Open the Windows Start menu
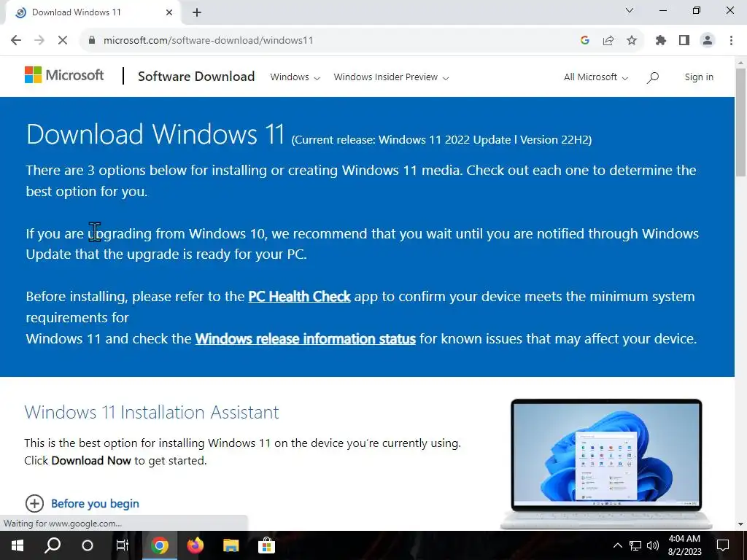 [18, 545]
